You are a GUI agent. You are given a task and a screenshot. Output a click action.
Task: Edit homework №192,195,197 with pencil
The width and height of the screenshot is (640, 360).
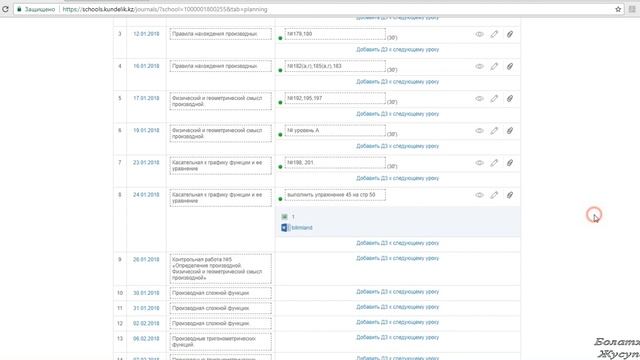[x=494, y=99]
